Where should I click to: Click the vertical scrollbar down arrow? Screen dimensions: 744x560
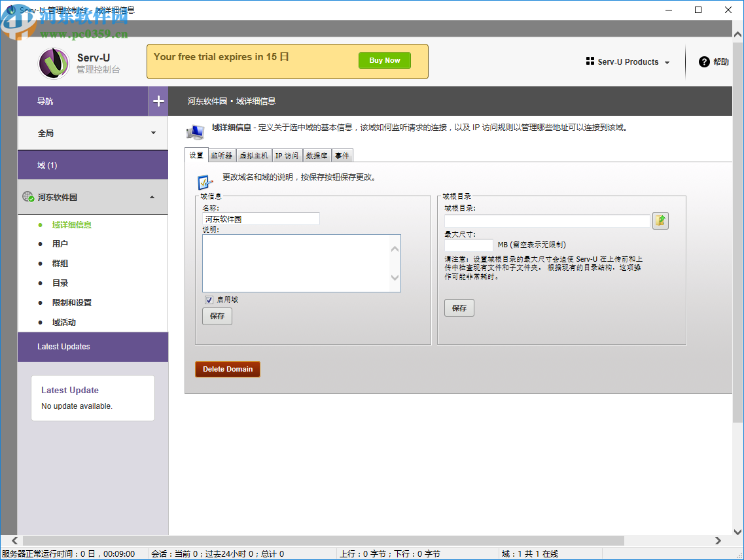738,532
